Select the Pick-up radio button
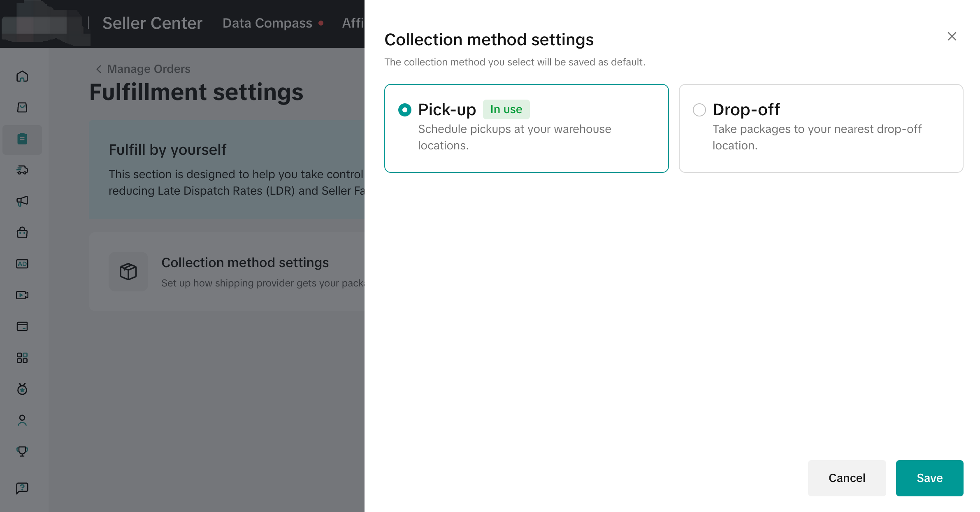 click(405, 110)
